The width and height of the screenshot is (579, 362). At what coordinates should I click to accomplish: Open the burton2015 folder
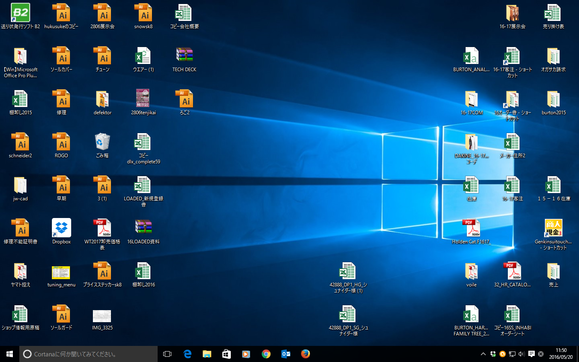pos(553,99)
